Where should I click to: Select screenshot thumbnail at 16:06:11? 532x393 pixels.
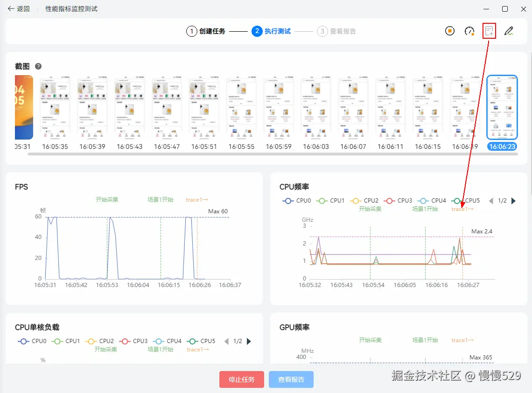click(391, 107)
